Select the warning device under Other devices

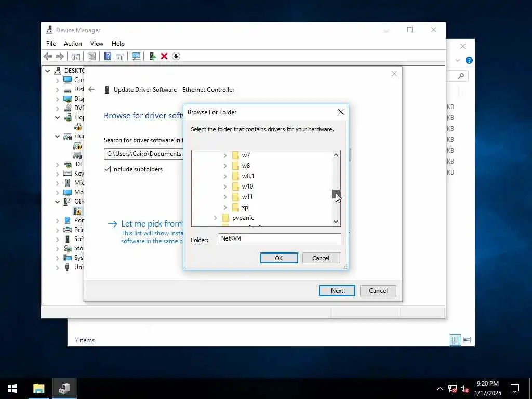point(77,211)
